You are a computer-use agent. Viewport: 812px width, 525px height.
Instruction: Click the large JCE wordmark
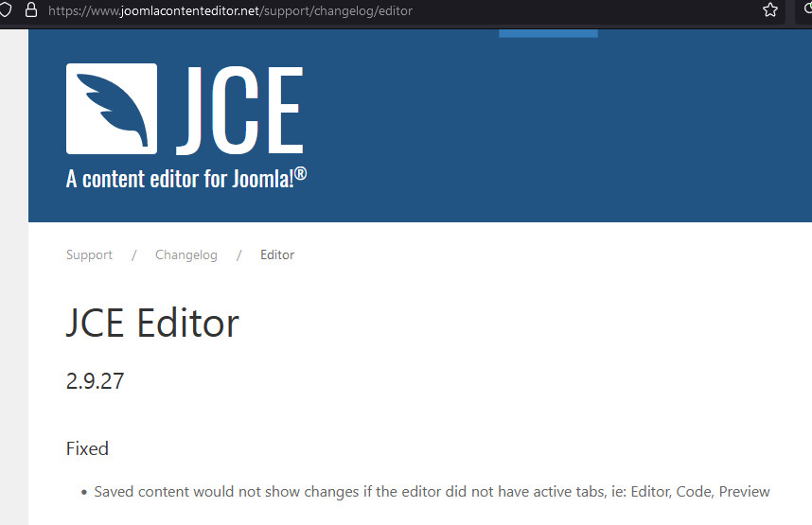pyautogui.click(x=239, y=111)
